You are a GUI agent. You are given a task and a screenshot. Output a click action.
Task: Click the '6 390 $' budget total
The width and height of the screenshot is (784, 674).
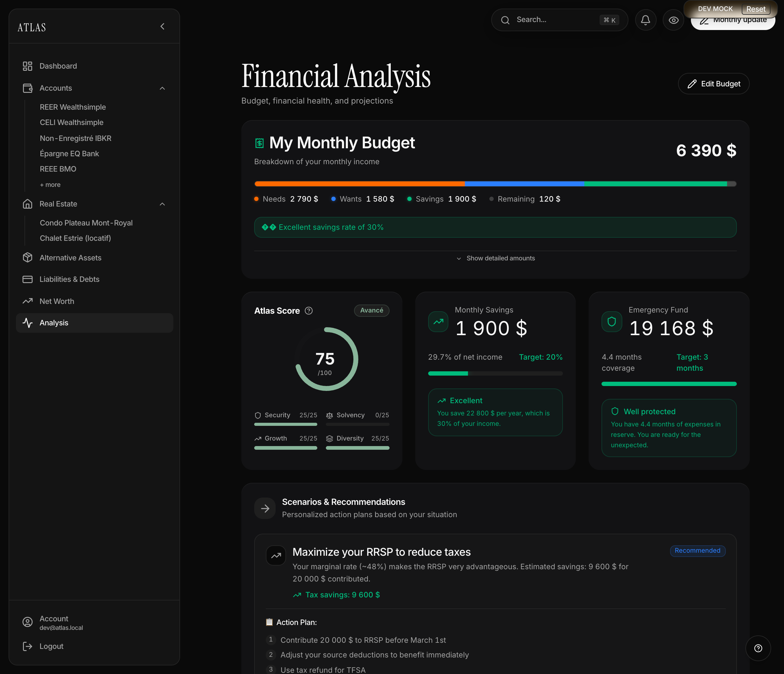coord(706,151)
